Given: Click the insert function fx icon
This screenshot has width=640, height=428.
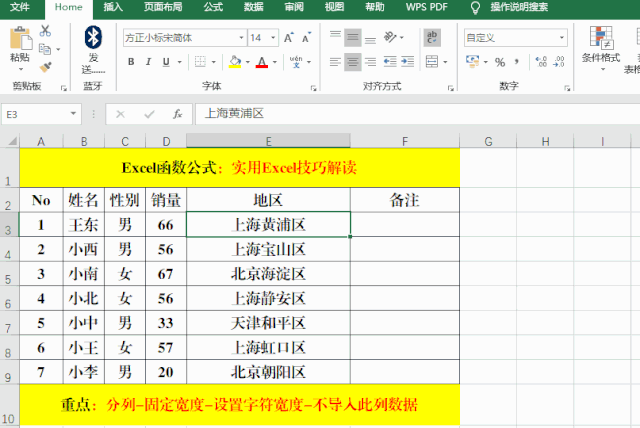Looking at the screenshot, I should coord(178,114).
